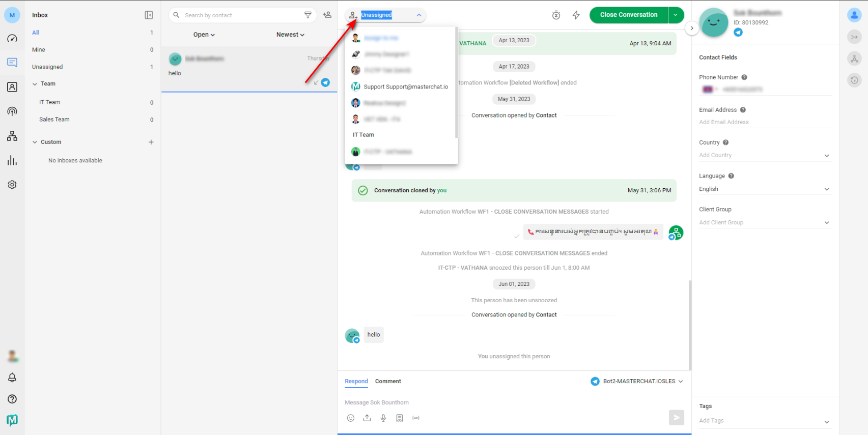Screen dimensions: 868x435
Task: Open the contact details icon in right rail
Action: (x=854, y=15)
